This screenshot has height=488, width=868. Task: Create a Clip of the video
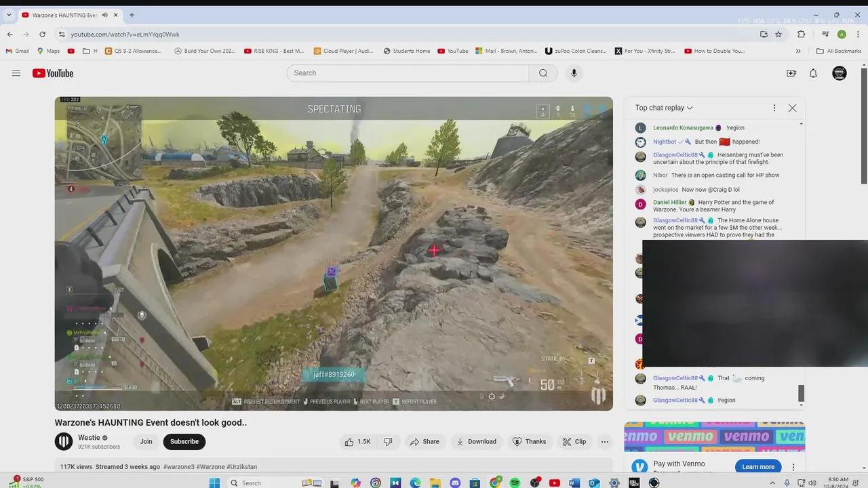click(x=574, y=441)
